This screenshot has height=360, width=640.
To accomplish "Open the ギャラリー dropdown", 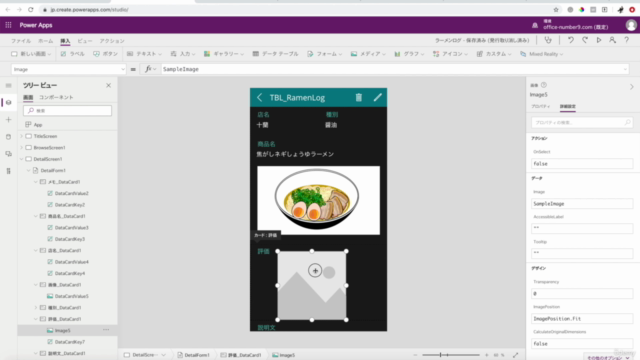I will (x=224, y=54).
